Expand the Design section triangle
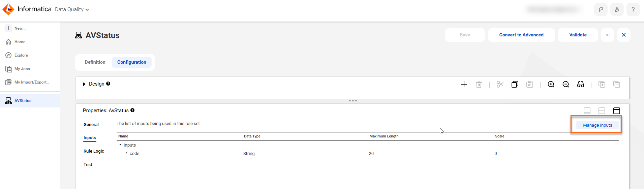This screenshot has height=189, width=644. click(84, 84)
